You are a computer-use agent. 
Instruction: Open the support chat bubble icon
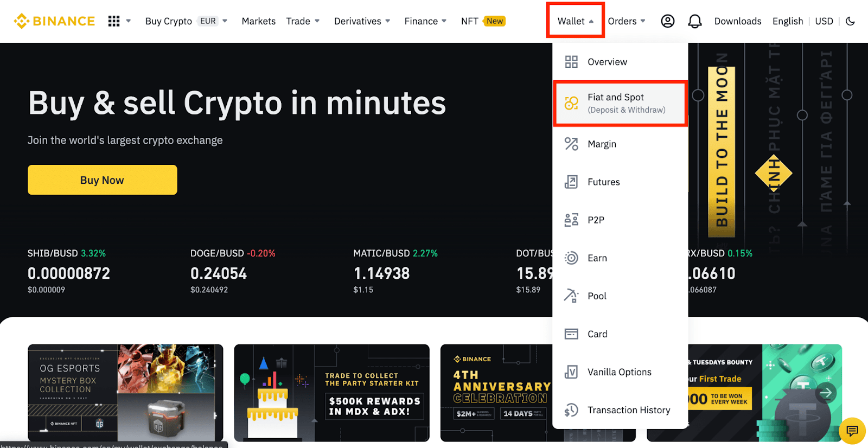pyautogui.click(x=852, y=431)
